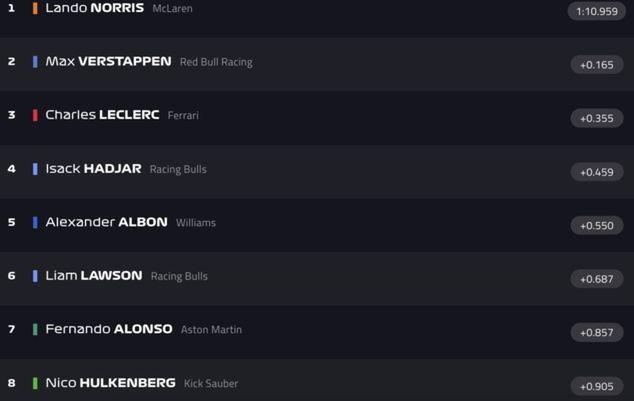Select Fernando ALONSO's name
This screenshot has width=634, height=401.
pos(109,329)
